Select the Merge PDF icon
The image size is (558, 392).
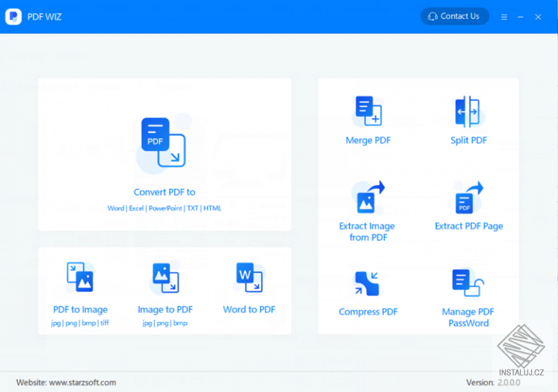click(368, 110)
